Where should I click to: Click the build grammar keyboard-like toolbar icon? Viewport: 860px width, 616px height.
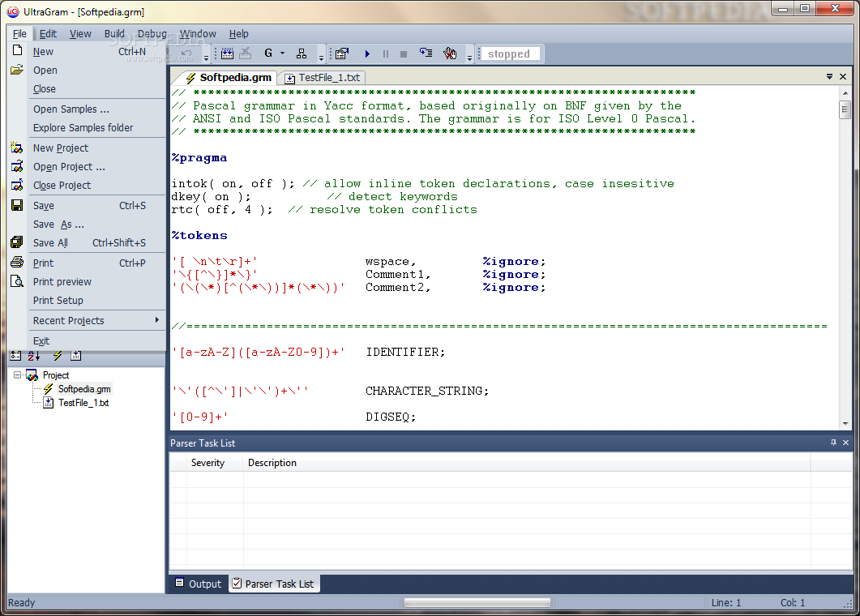tap(227, 53)
